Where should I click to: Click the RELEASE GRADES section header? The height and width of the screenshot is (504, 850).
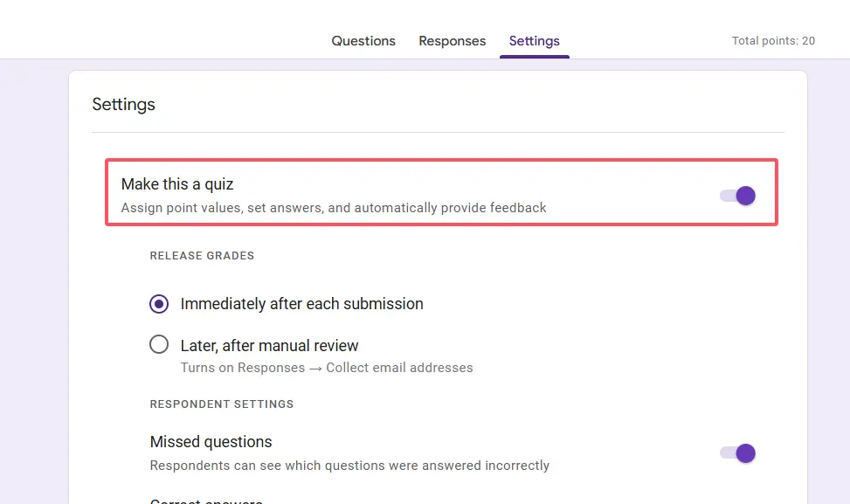pyautogui.click(x=202, y=256)
